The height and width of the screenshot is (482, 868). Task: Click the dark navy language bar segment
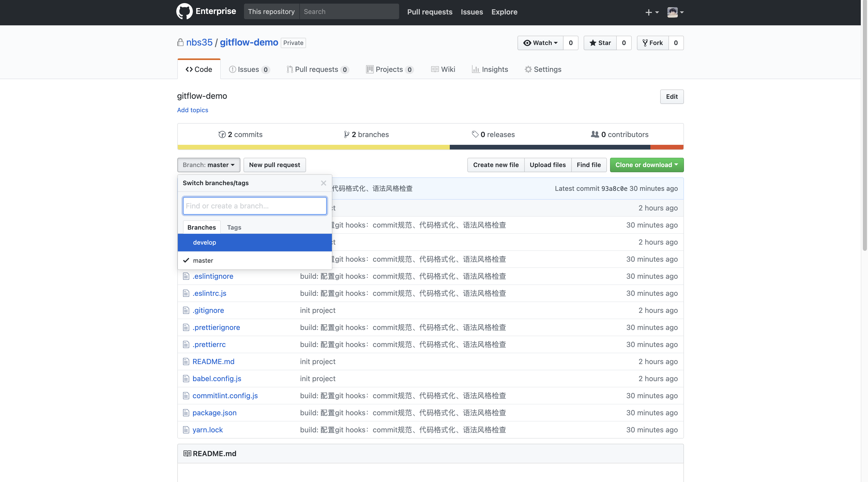tap(550, 147)
